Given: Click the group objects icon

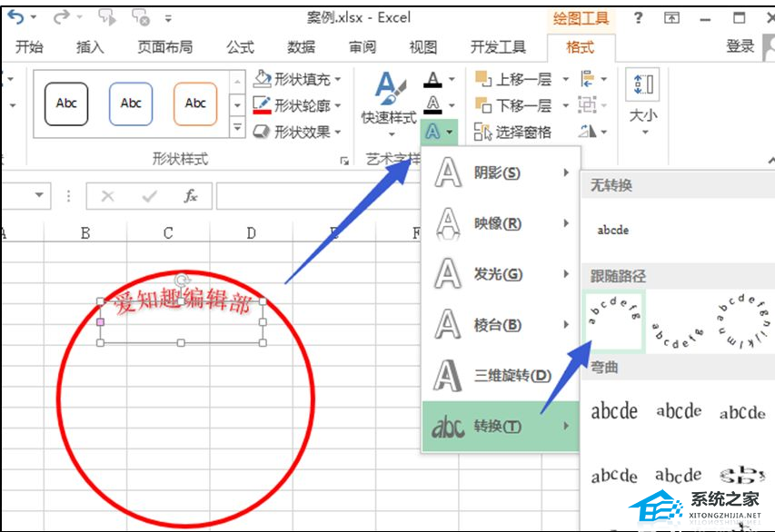Looking at the screenshot, I should click(588, 104).
